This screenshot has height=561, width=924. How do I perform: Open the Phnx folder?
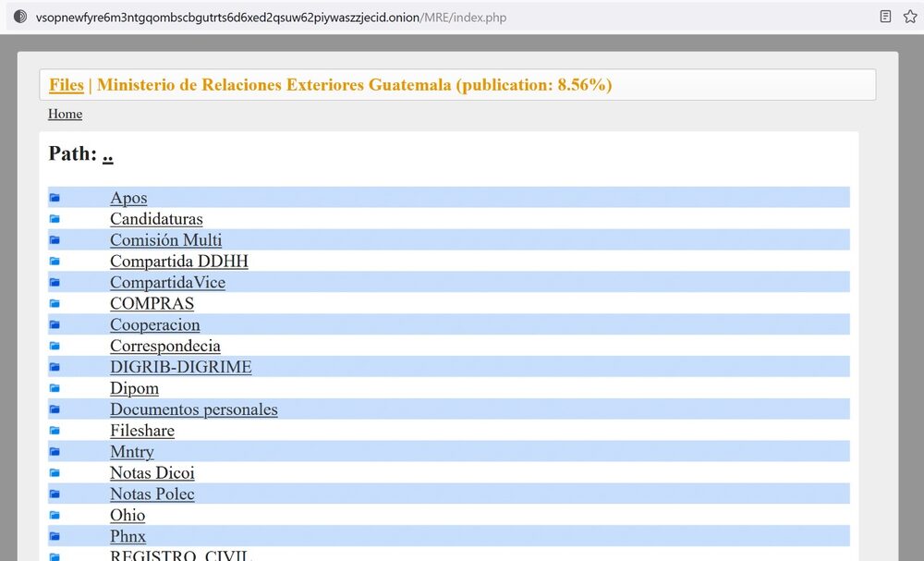click(128, 537)
